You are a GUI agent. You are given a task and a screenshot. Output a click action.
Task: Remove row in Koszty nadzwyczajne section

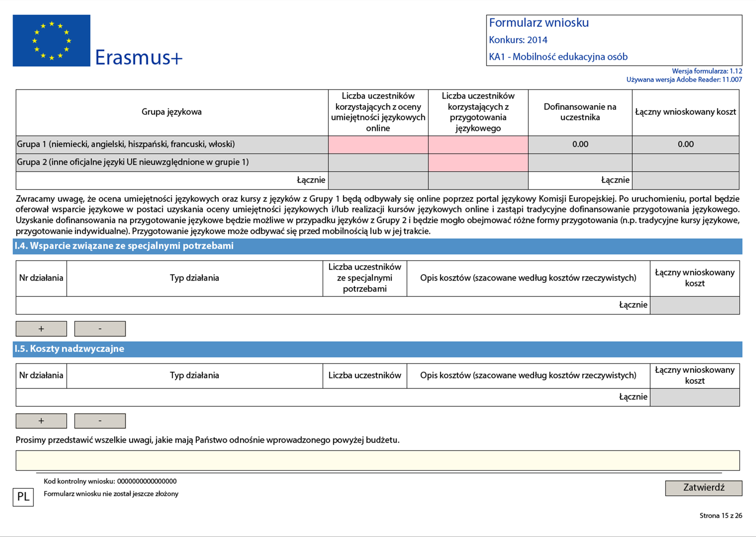coord(100,421)
